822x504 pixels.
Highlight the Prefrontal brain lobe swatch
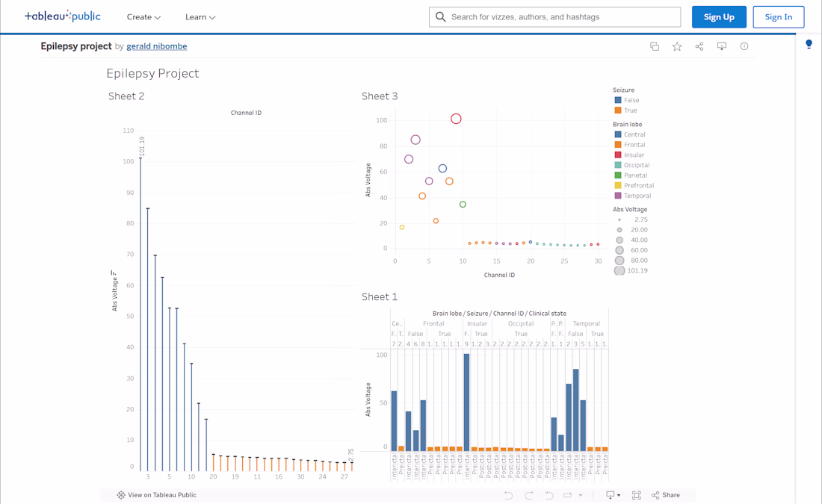617,185
